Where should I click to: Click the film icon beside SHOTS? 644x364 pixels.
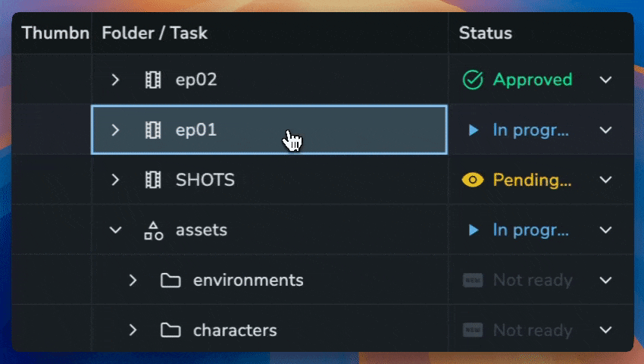[x=153, y=180]
